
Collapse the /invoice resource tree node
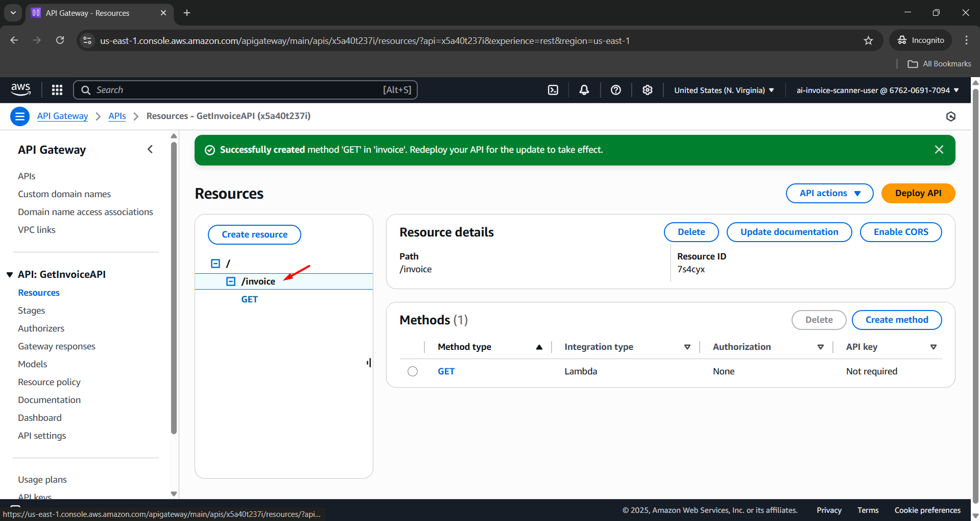231,281
